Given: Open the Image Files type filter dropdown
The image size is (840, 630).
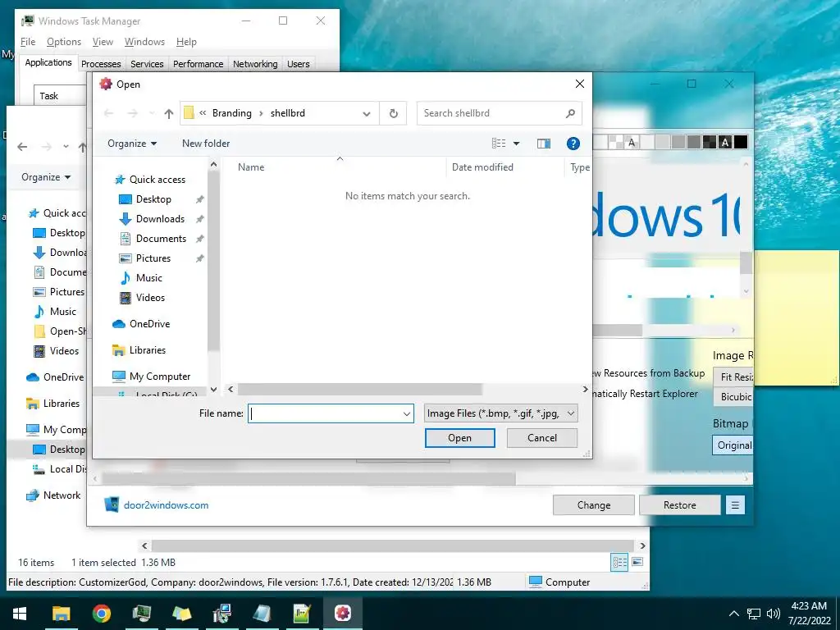Looking at the screenshot, I should [x=500, y=413].
